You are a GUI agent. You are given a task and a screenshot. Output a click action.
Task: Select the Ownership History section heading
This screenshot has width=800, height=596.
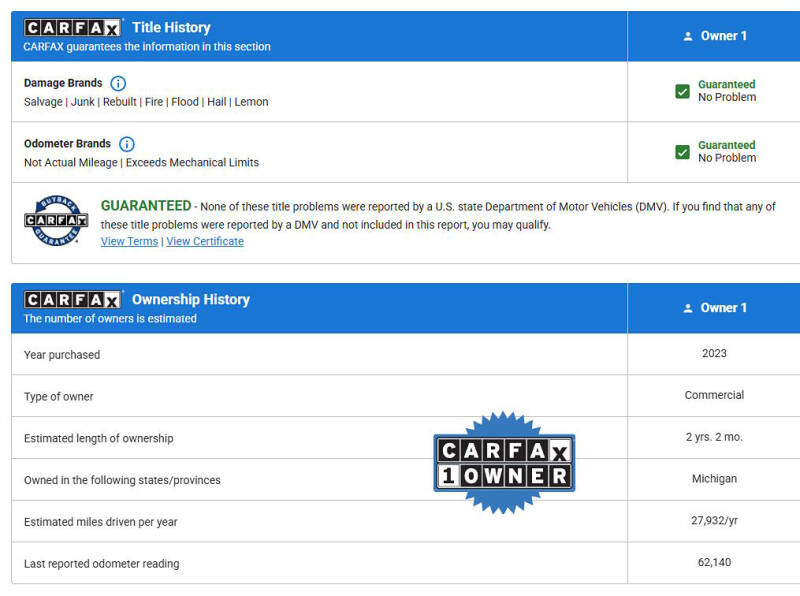click(190, 300)
